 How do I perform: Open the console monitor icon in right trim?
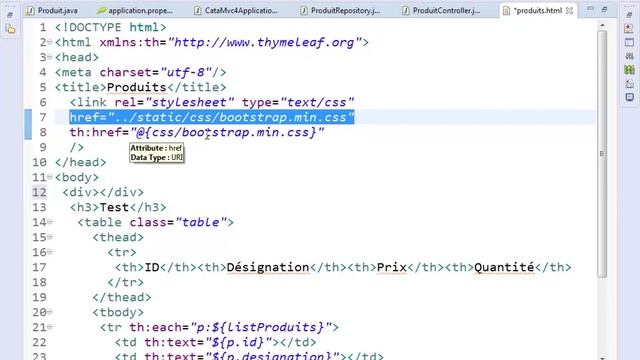pos(629,97)
